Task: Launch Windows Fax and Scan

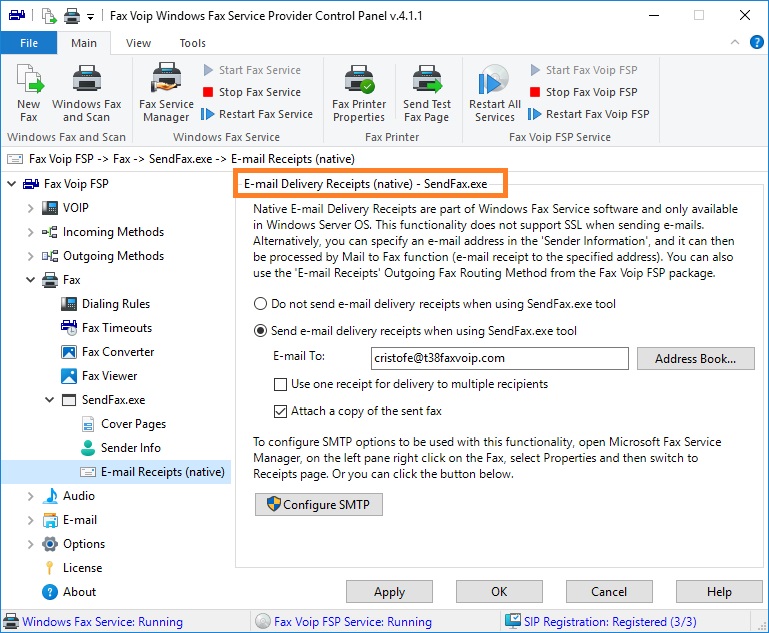Action: (86, 93)
